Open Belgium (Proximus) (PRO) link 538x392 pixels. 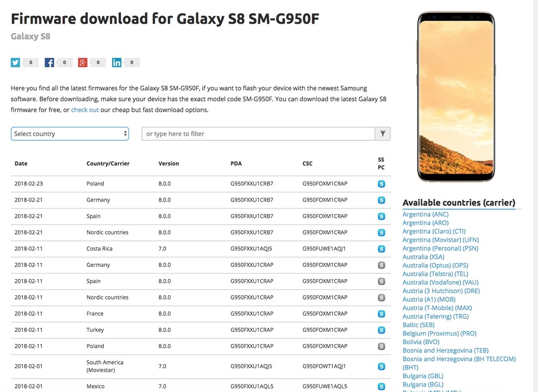point(440,333)
